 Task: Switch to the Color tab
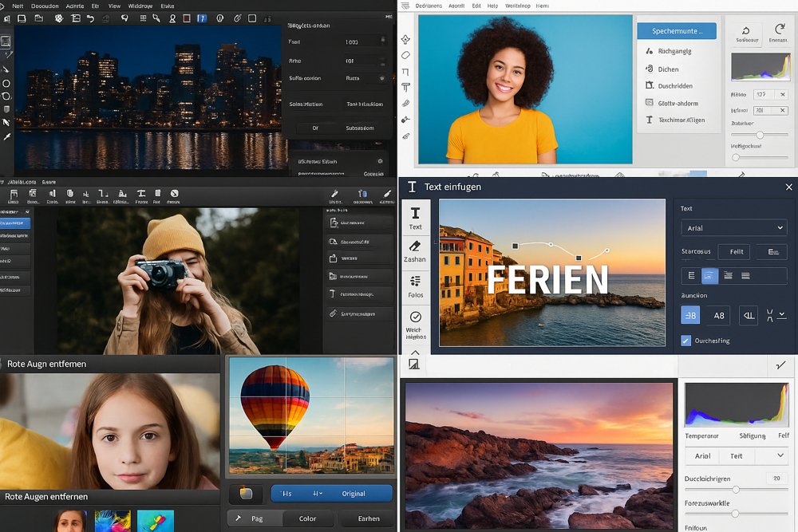click(x=307, y=518)
